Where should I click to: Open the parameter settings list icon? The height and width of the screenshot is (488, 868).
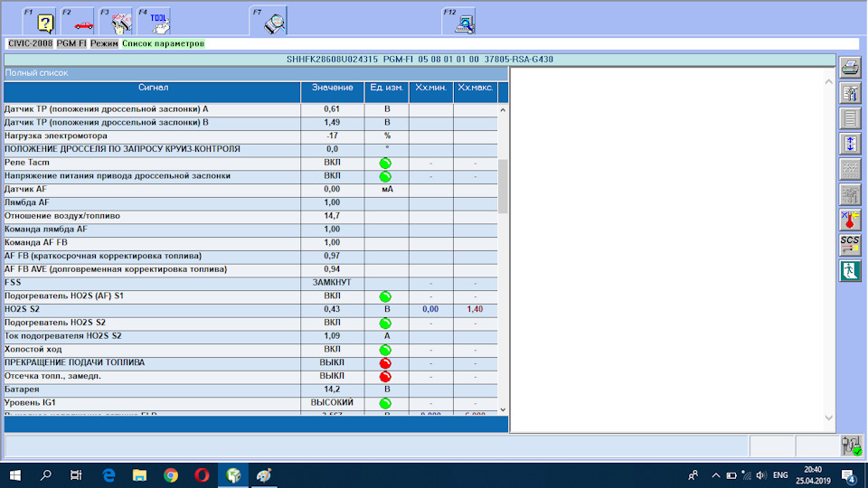pyautogui.click(x=850, y=93)
